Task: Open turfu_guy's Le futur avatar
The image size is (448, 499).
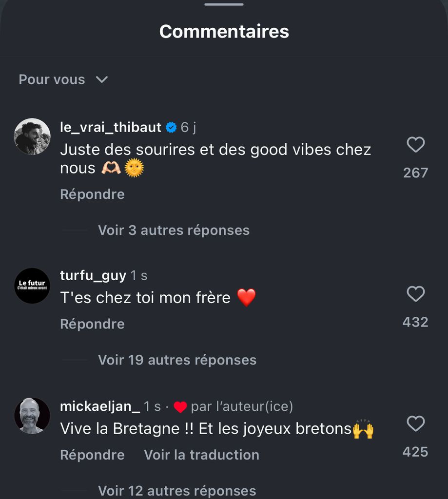Action: (x=32, y=286)
